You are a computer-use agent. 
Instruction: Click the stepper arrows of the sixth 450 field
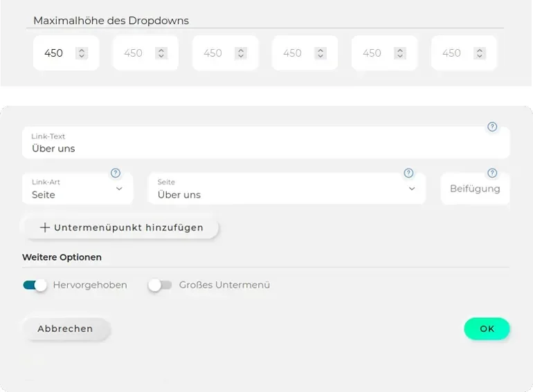coord(479,53)
